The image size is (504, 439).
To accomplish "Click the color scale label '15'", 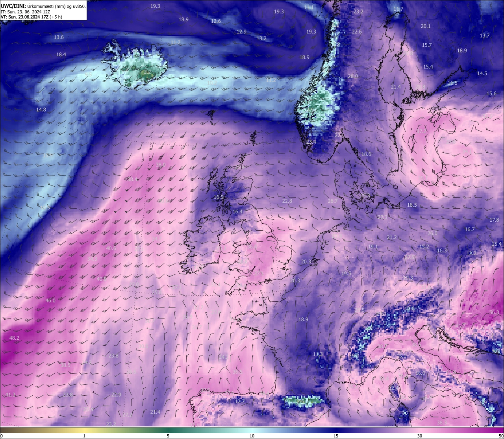I will 336,436.
